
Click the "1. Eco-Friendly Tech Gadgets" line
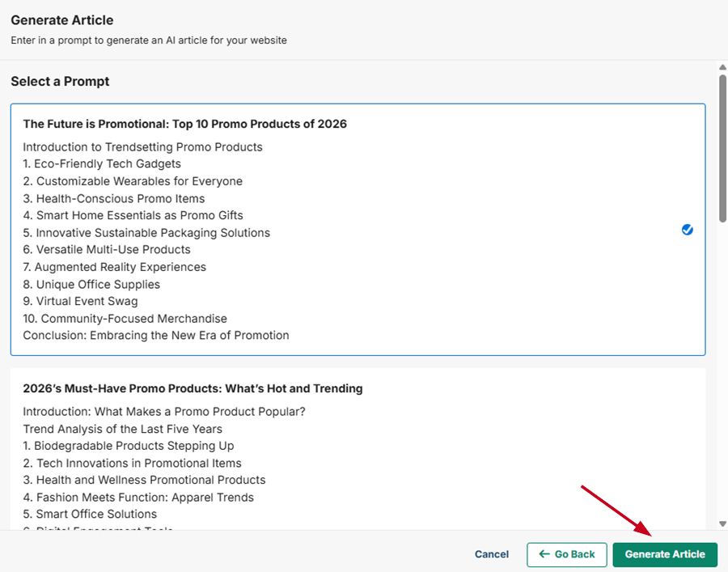102,164
